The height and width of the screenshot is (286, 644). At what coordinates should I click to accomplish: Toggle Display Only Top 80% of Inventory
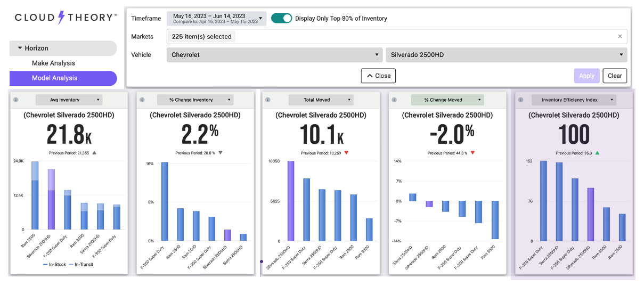tap(282, 18)
